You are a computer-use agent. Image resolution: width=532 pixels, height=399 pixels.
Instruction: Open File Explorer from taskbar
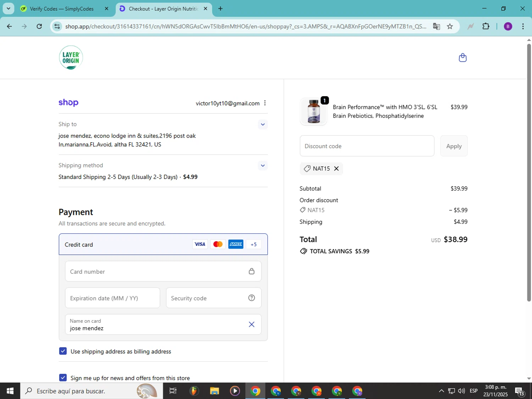click(214, 391)
